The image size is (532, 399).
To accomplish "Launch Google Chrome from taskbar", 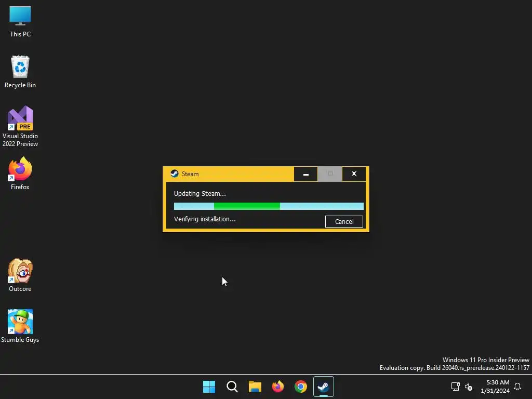I will pos(301,387).
